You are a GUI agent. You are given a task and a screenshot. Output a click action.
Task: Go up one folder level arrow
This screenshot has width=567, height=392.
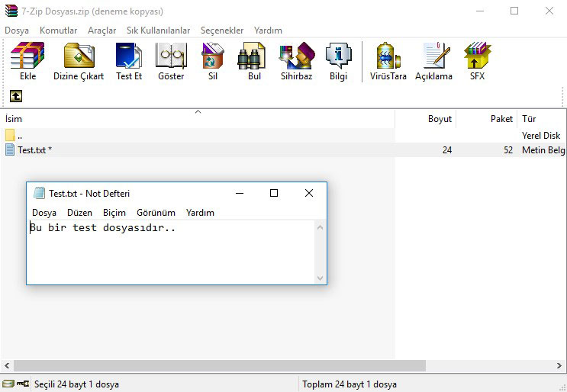point(16,96)
